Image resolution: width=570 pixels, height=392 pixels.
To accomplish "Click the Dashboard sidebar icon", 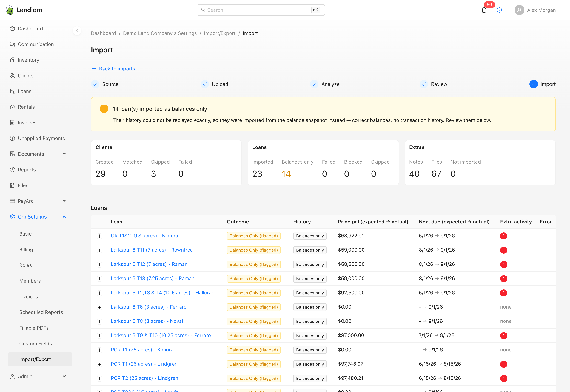I will coord(12,29).
